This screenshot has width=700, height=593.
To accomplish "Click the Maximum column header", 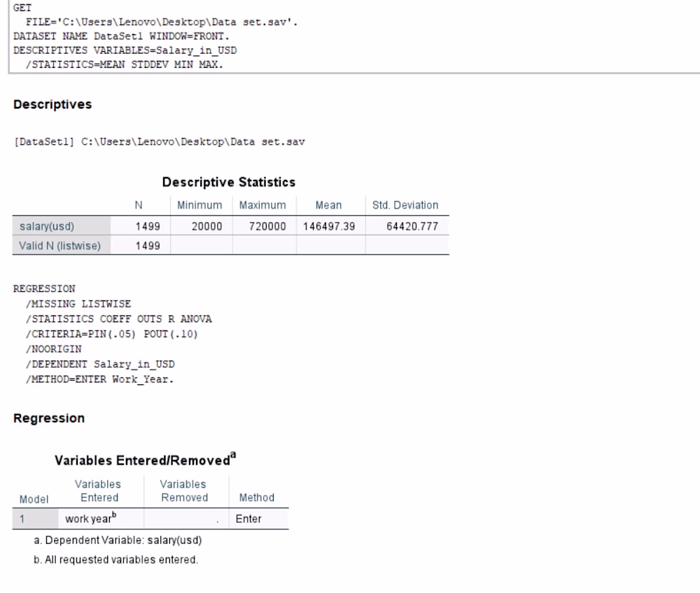I will coord(262,205).
